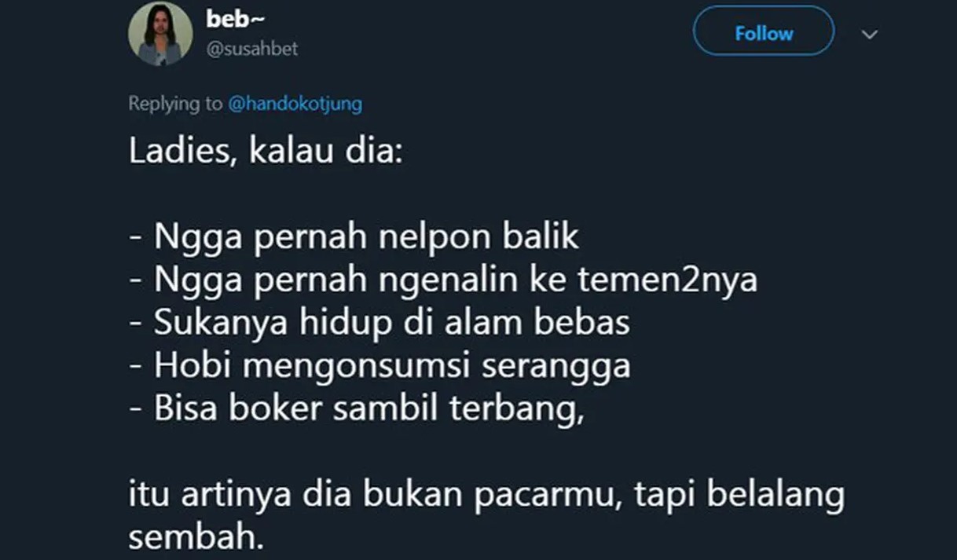Screen dimensions: 957x560
Task: Follow the @susahbet account
Action: click(x=763, y=33)
